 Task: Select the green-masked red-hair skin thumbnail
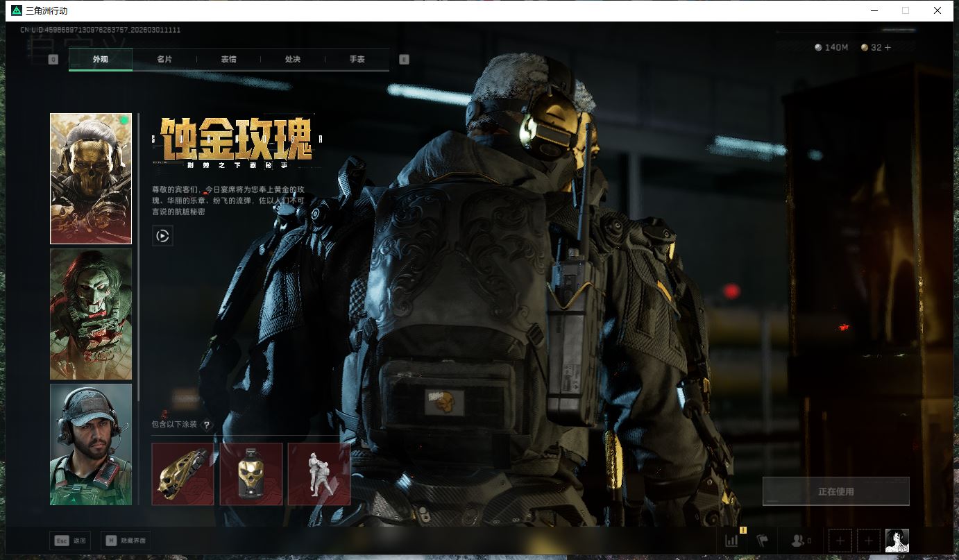(91, 314)
